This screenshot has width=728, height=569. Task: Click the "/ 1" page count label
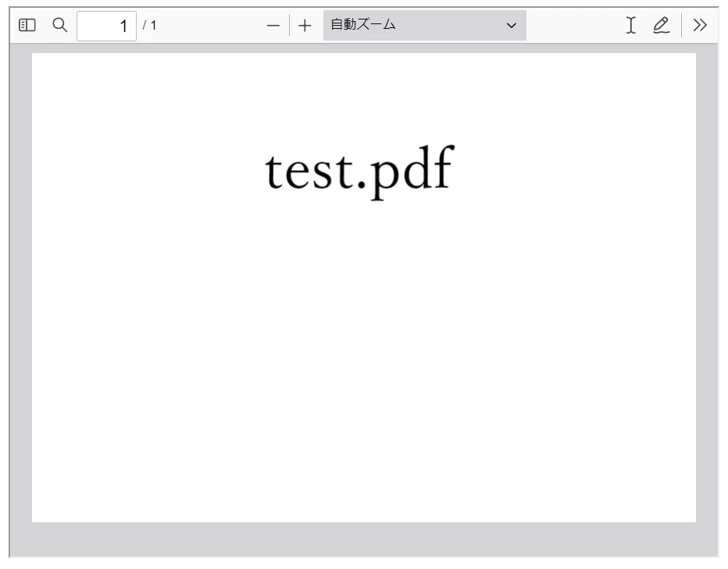coord(149,25)
